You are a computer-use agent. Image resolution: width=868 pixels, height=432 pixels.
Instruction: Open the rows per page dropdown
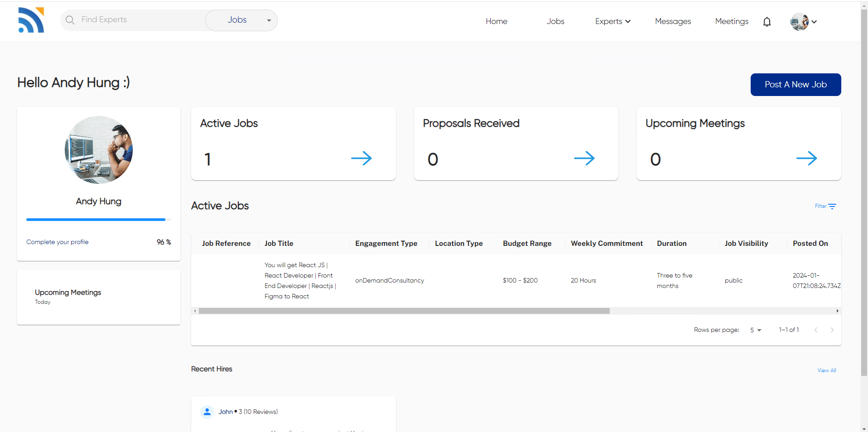click(755, 330)
